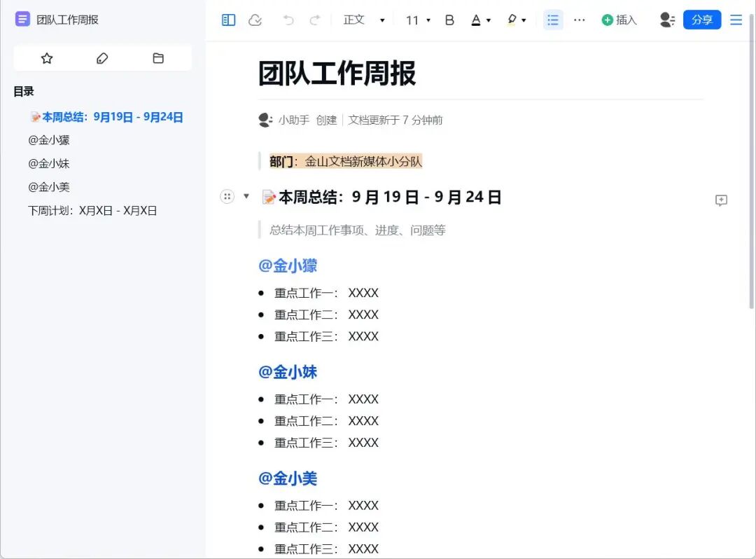Click the 本周总结 heading text in document
This screenshot has height=559, width=756.
(390, 197)
